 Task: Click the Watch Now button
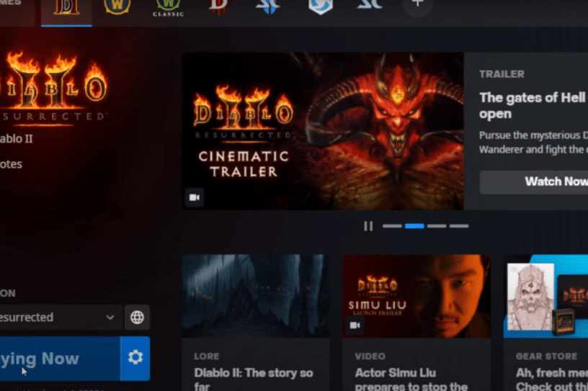click(x=534, y=182)
